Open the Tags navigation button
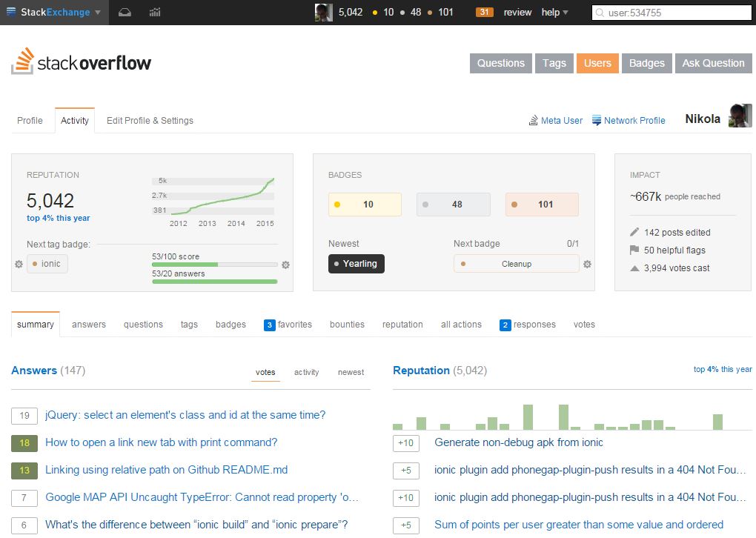The image size is (756, 538). [554, 63]
